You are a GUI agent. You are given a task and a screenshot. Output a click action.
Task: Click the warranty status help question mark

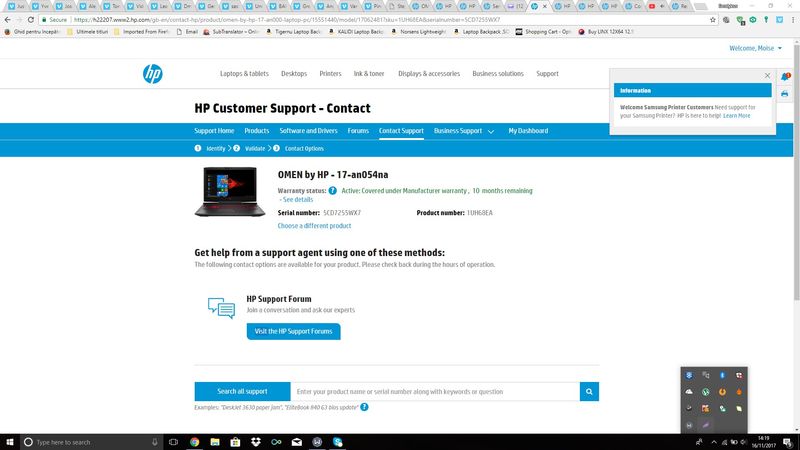333,191
